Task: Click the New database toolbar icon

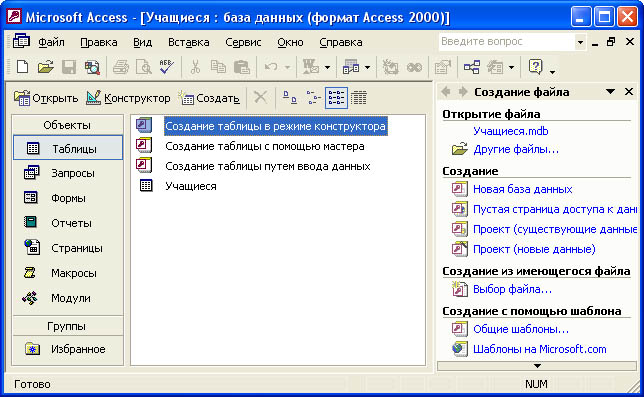Action: pyautogui.click(x=23, y=67)
